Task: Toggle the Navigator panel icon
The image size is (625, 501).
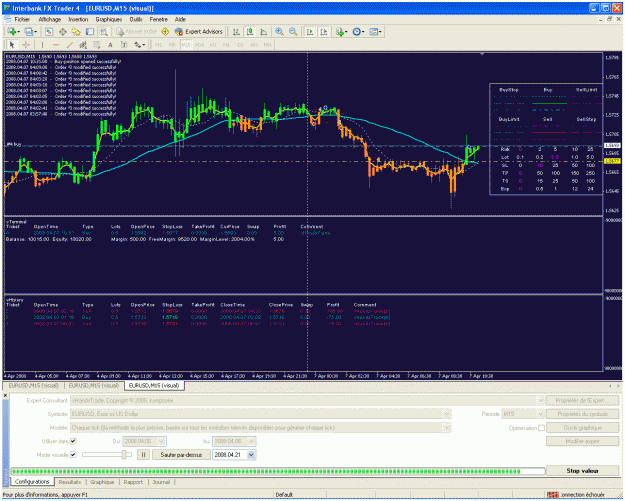Action: point(76,32)
